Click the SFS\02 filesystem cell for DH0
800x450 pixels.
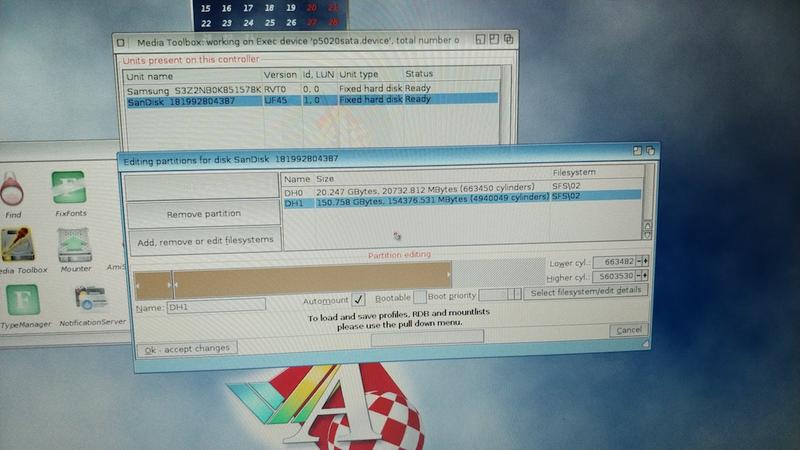click(x=566, y=186)
